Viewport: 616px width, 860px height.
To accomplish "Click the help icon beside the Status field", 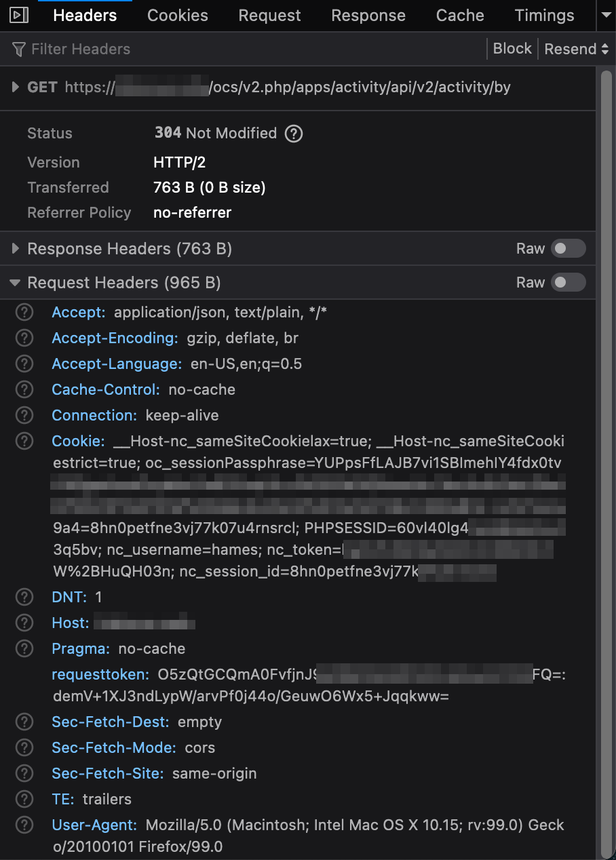I will 294,133.
